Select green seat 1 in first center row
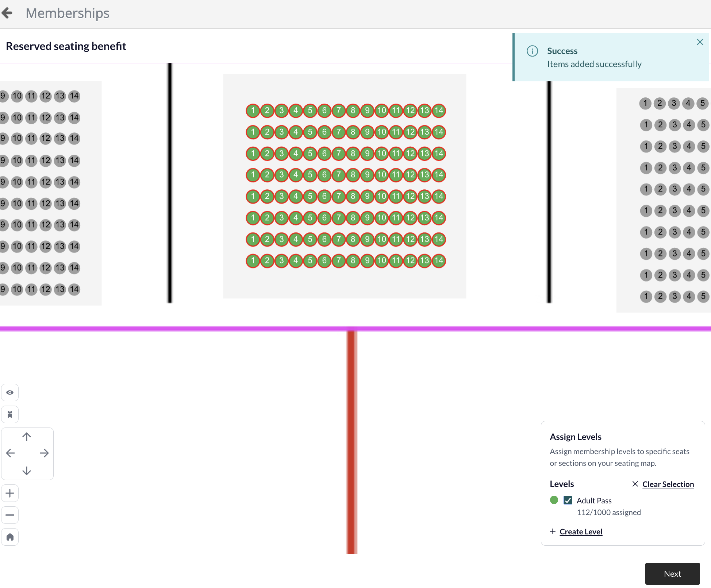The image size is (711, 588). tap(253, 111)
